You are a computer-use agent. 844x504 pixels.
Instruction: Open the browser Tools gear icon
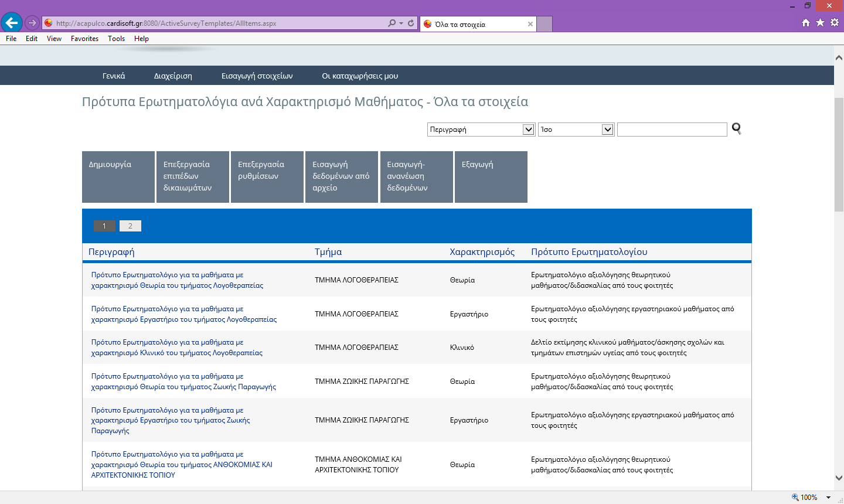(x=835, y=23)
